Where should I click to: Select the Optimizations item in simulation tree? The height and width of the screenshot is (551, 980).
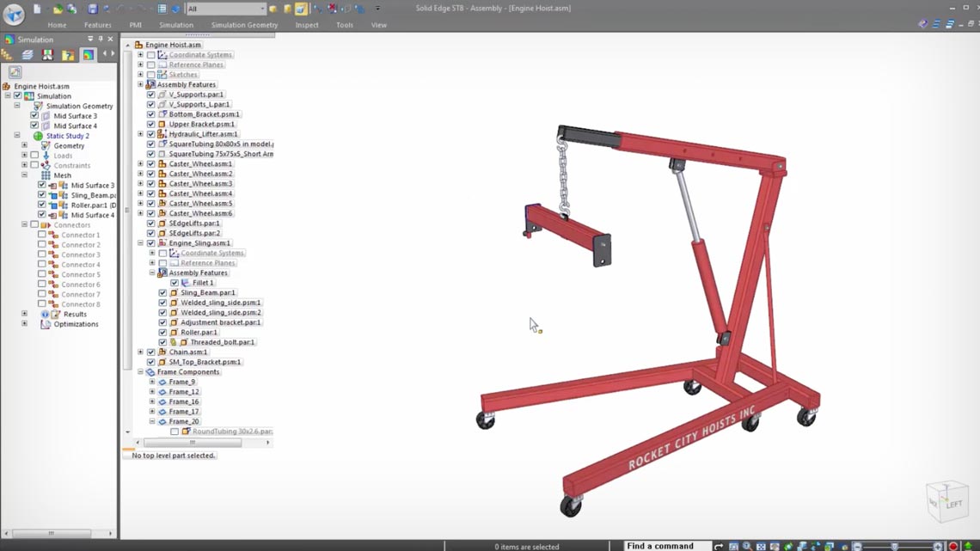(76, 325)
